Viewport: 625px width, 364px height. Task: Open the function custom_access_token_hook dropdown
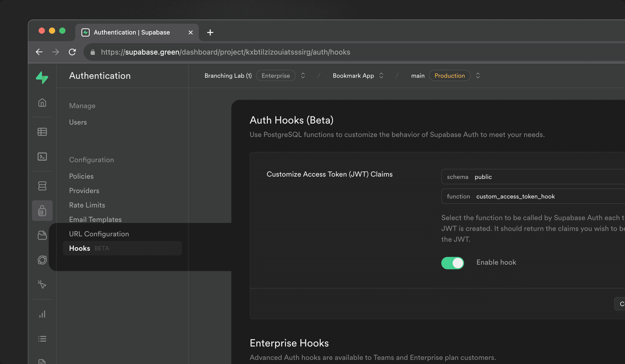point(533,196)
